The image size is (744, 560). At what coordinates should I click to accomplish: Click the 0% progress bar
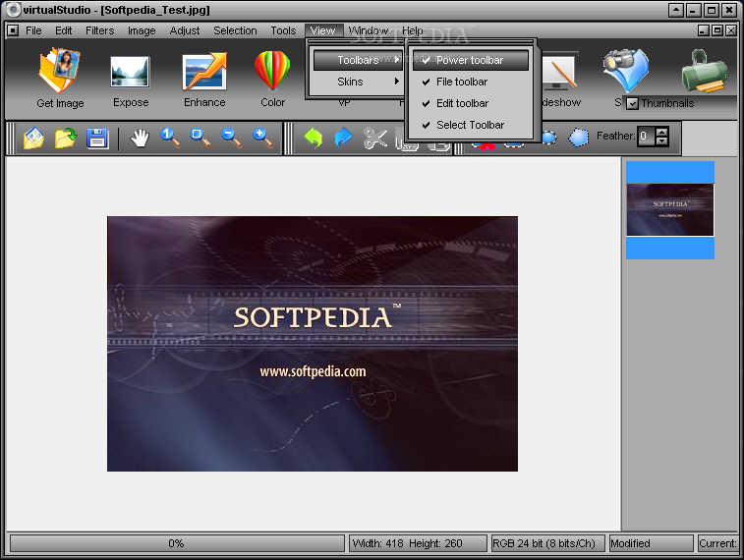coord(177,543)
